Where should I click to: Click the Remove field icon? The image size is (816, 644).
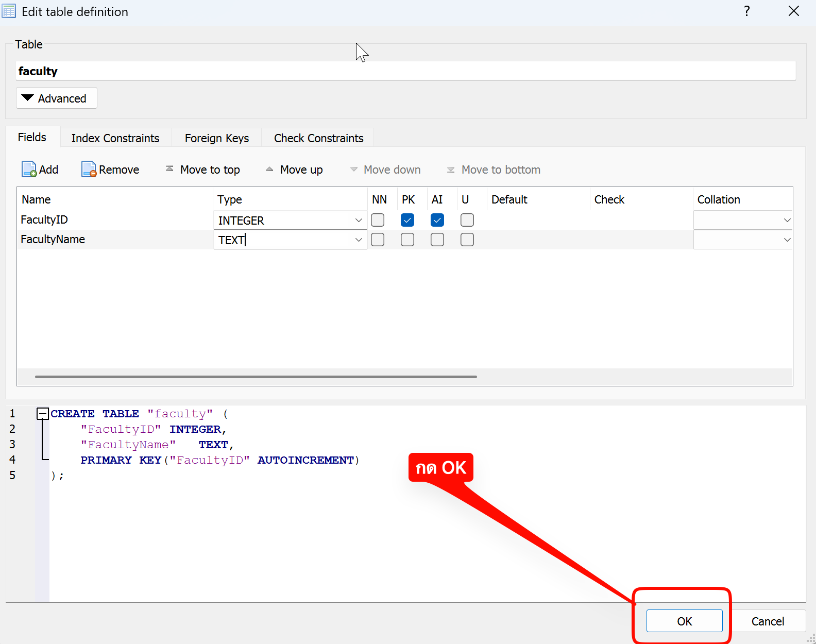[89, 170]
